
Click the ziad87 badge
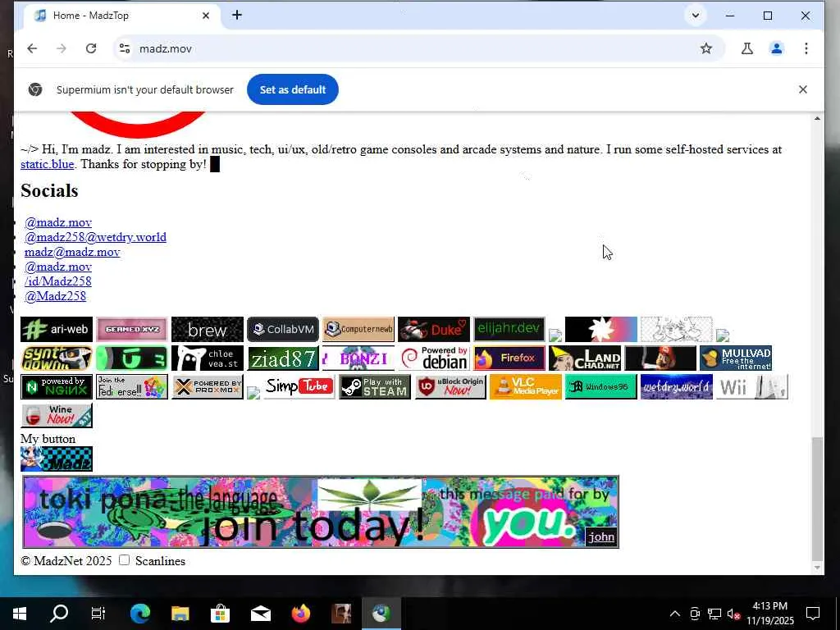(x=283, y=358)
